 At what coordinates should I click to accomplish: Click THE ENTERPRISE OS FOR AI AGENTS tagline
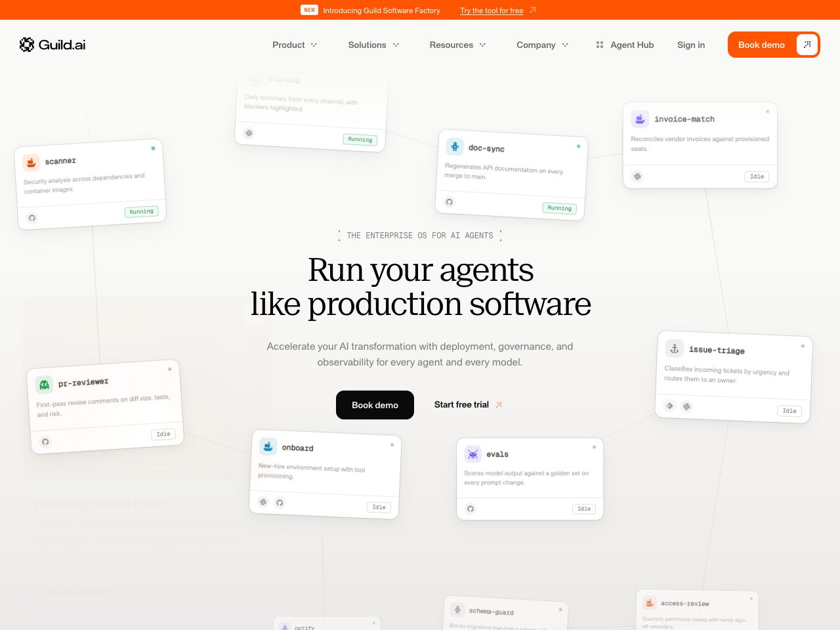tap(420, 236)
